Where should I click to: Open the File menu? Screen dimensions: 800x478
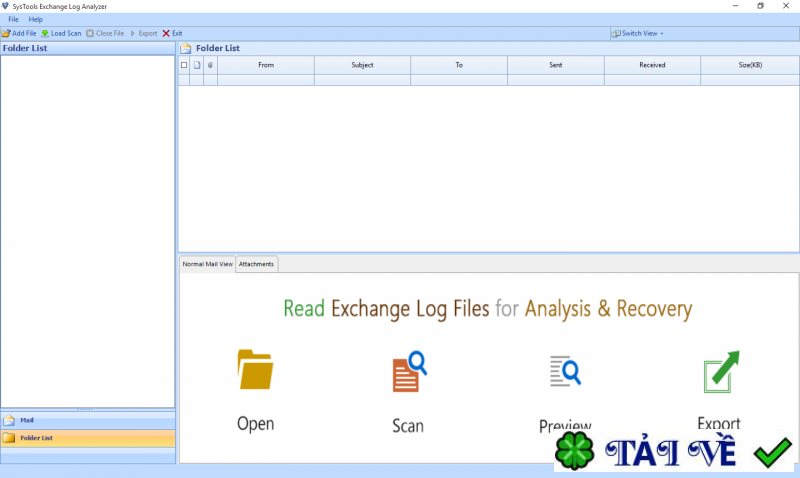13,19
